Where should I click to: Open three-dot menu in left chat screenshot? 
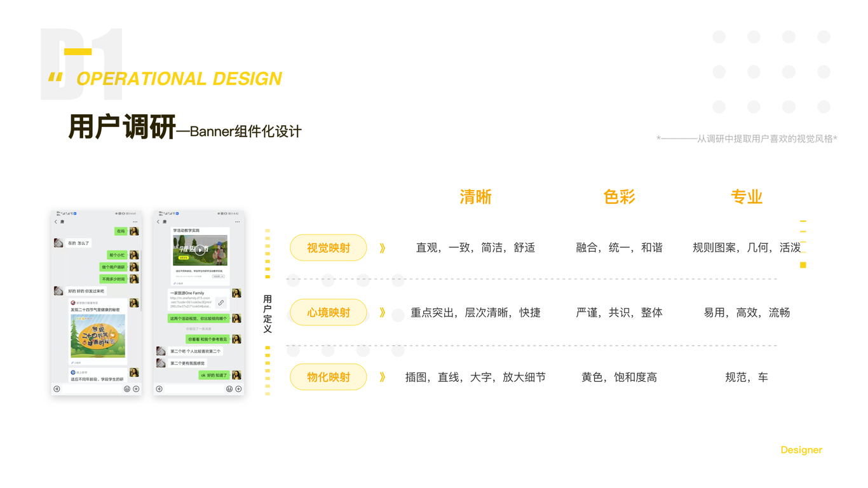coord(135,222)
